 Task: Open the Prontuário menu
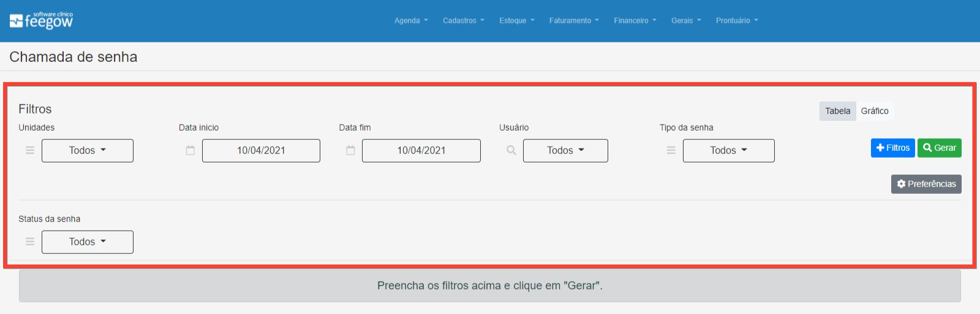[x=737, y=20]
